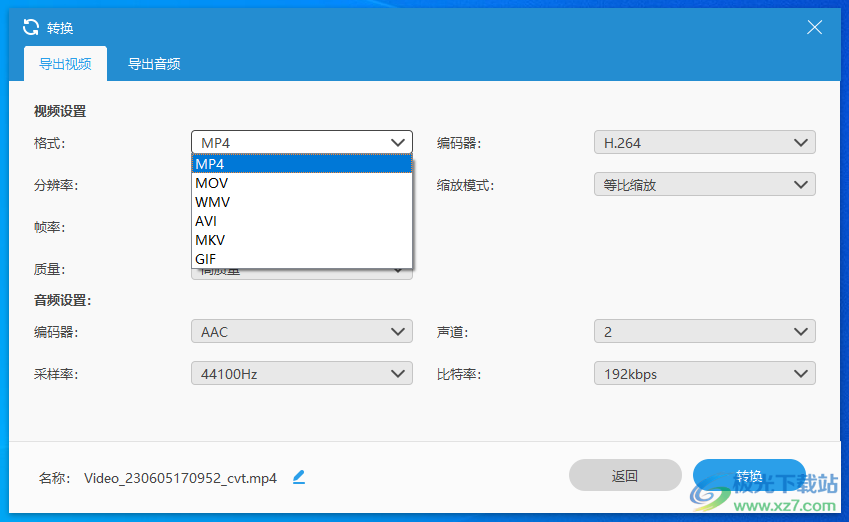Open the 缩放模式 等比缩放 dropdown
This screenshot has width=849, height=522.
(704, 185)
